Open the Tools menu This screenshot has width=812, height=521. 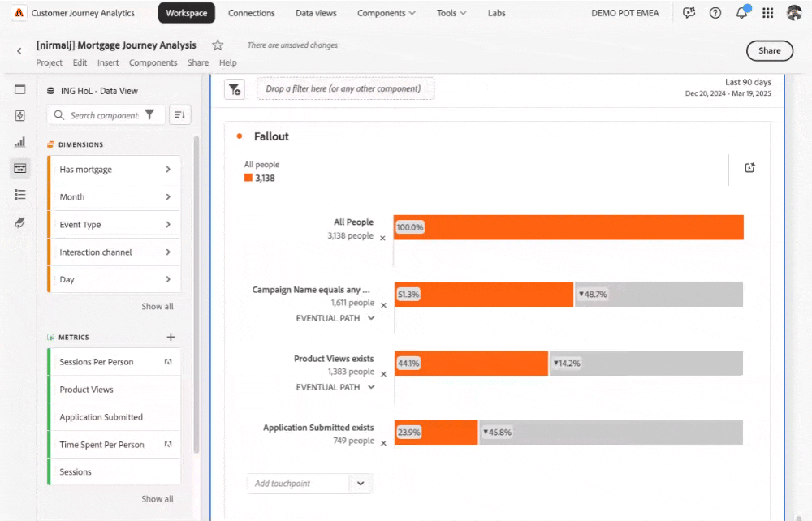[451, 13]
